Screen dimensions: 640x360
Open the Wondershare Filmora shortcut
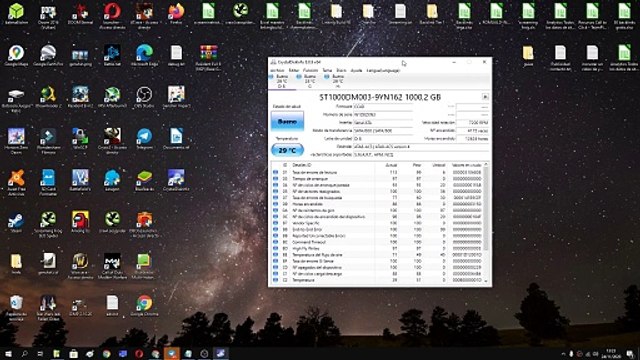pos(48,141)
